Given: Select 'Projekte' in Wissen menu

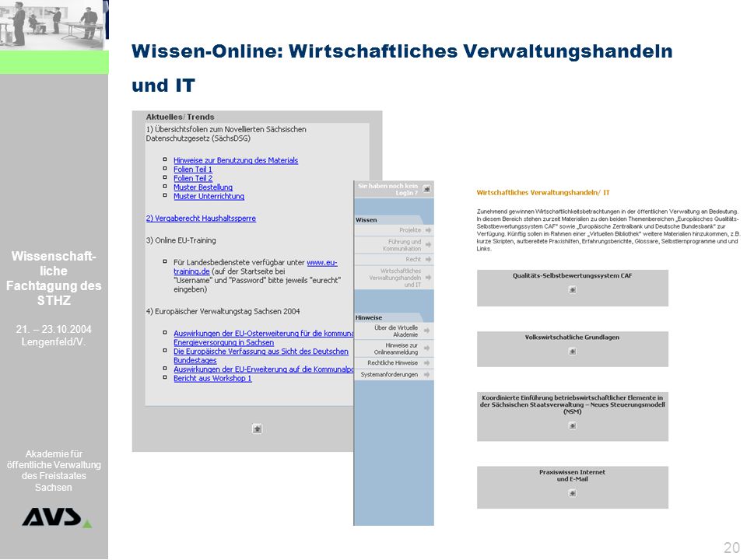Looking at the screenshot, I should click(x=410, y=230).
